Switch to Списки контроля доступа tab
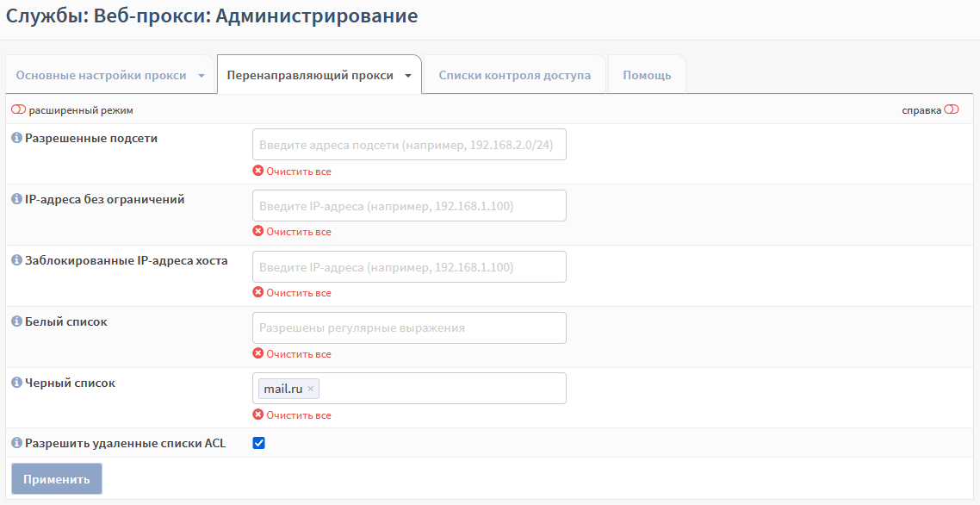The image size is (980, 505). 514,76
